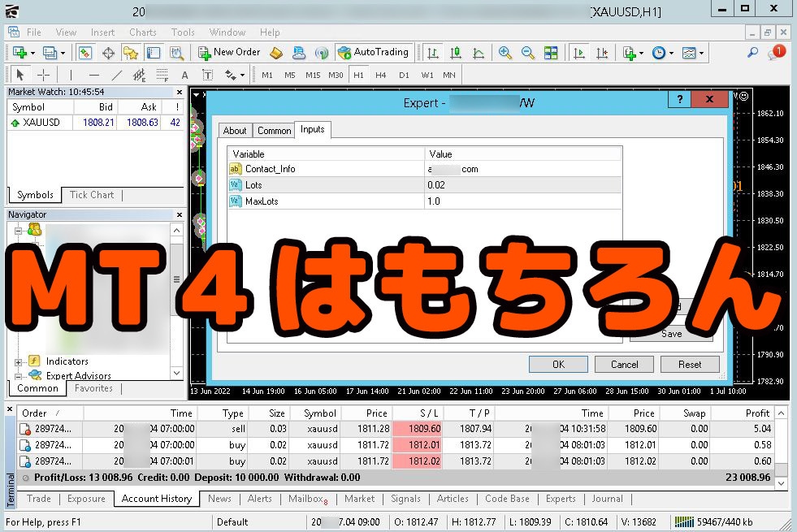Open the New Chart toolbar icon
The width and height of the screenshot is (797, 532).
[19, 52]
